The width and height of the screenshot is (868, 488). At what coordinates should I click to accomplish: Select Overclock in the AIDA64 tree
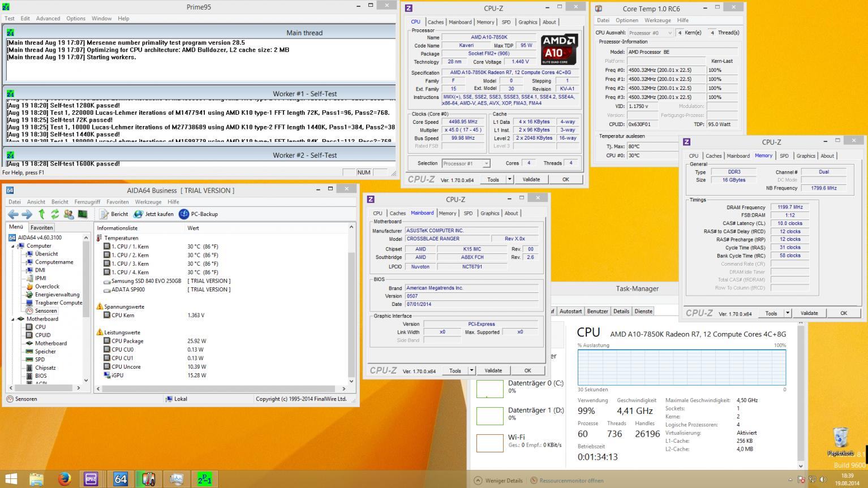[47, 286]
